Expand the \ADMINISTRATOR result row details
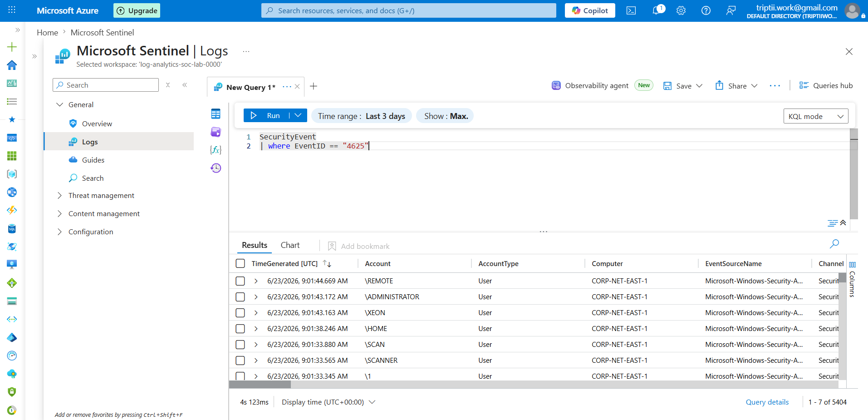This screenshot has height=420, width=868. 256,297
